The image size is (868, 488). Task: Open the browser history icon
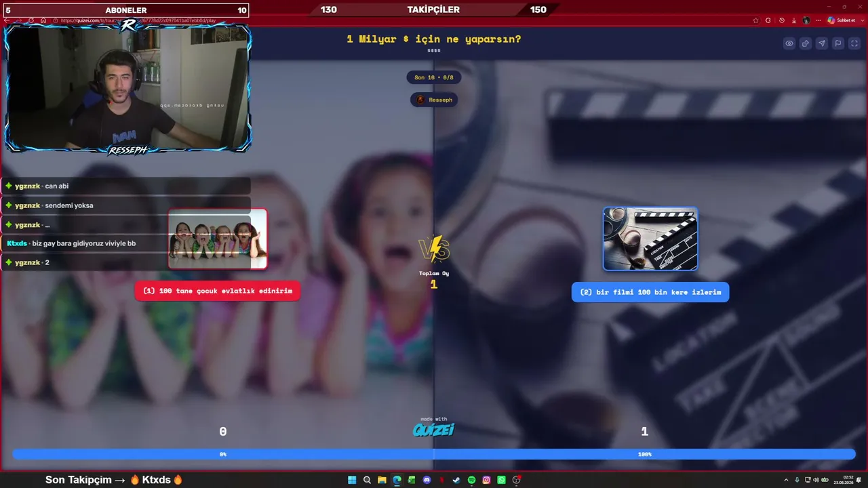[x=782, y=20]
